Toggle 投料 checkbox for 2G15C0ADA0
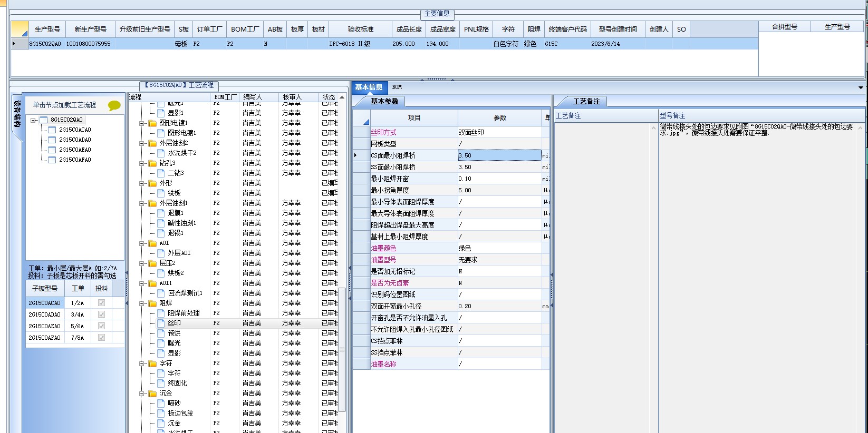This screenshot has width=868, height=433. (101, 314)
